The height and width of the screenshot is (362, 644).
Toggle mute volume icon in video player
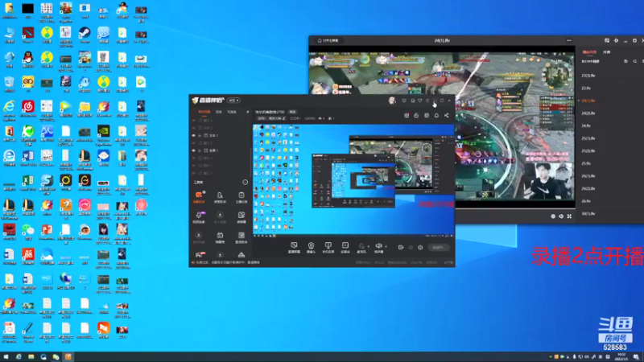click(x=561, y=216)
